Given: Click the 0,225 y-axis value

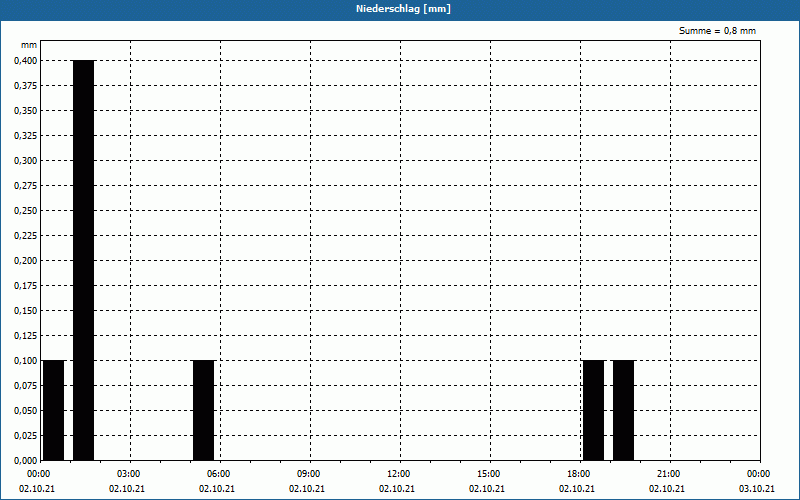Looking at the screenshot, I should [26, 236].
